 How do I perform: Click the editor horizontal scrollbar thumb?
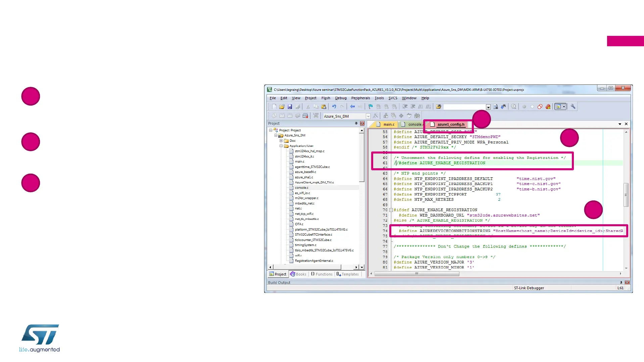point(417,274)
